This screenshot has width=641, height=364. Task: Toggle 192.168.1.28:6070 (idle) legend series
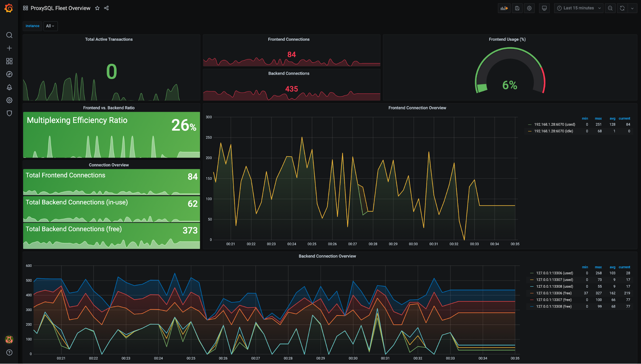pyautogui.click(x=553, y=131)
